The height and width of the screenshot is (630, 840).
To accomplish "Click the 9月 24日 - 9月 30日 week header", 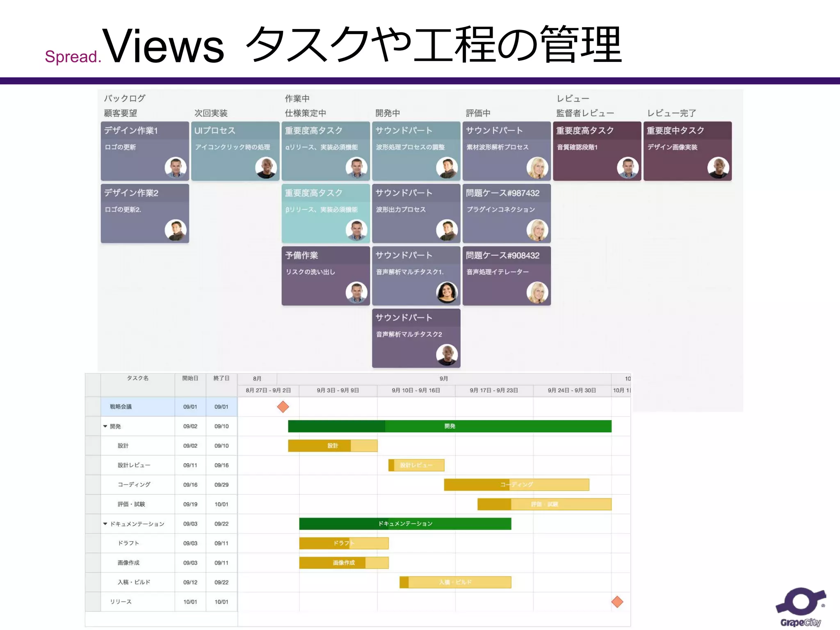I will [572, 390].
